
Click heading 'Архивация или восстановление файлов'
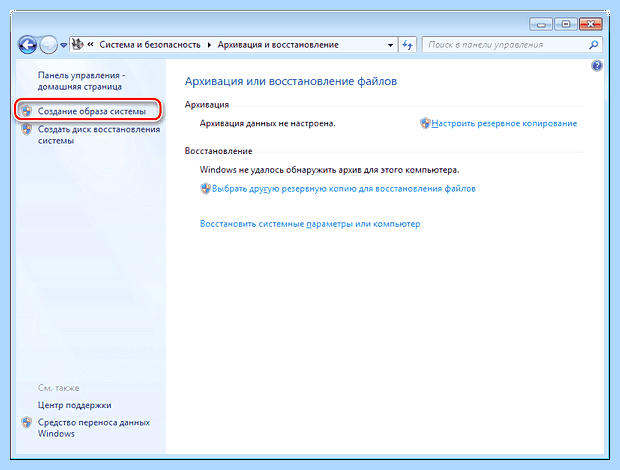(x=291, y=81)
